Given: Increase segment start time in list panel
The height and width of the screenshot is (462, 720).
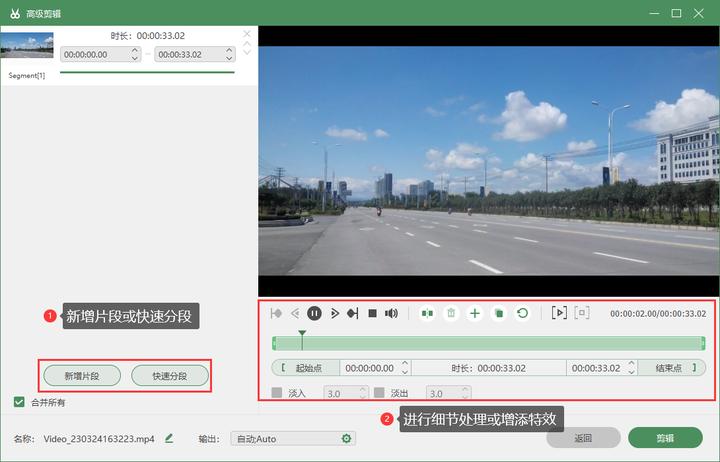Looking at the screenshot, I should click(135, 50).
